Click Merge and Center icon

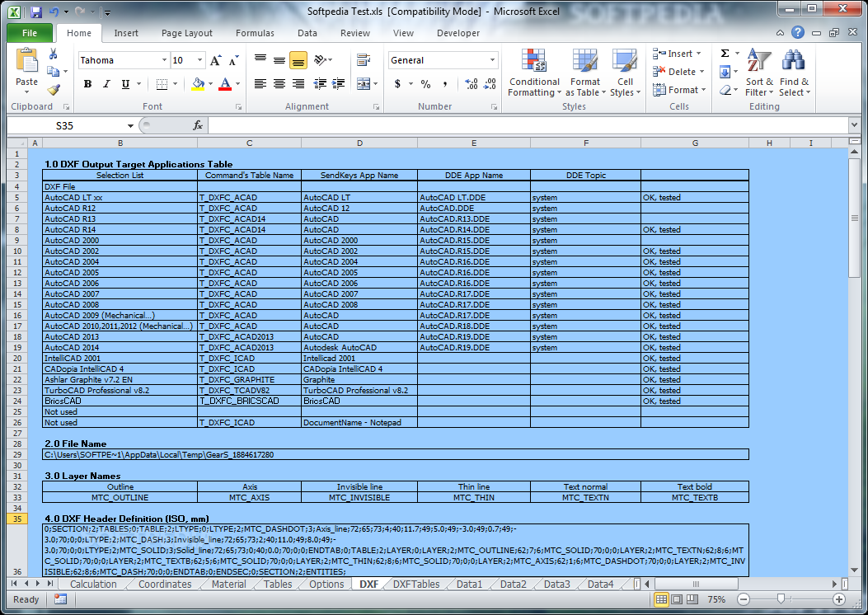click(364, 83)
